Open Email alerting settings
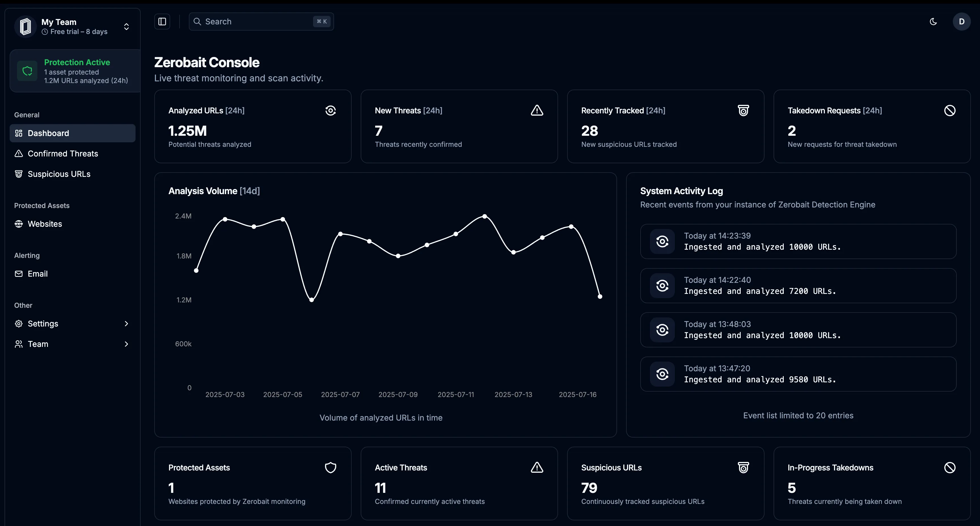Screen dimensions: 980x526 click(37, 273)
